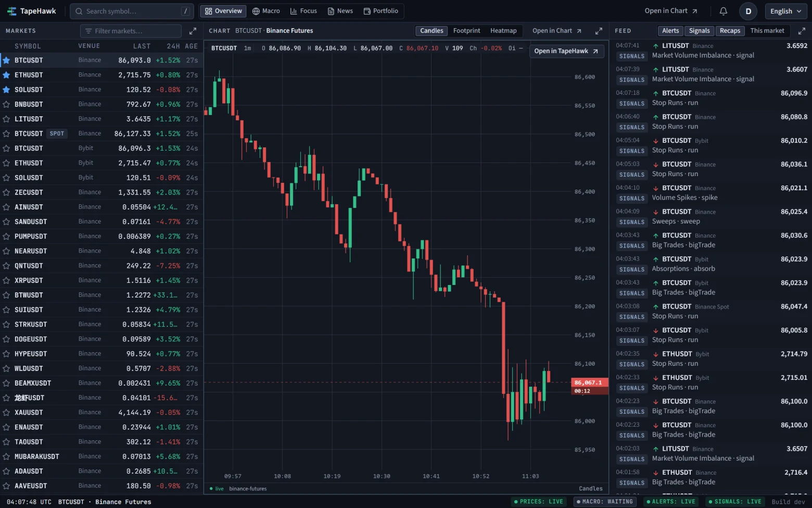Unstar ETHUSDT Binance favorite

pyautogui.click(x=6, y=75)
